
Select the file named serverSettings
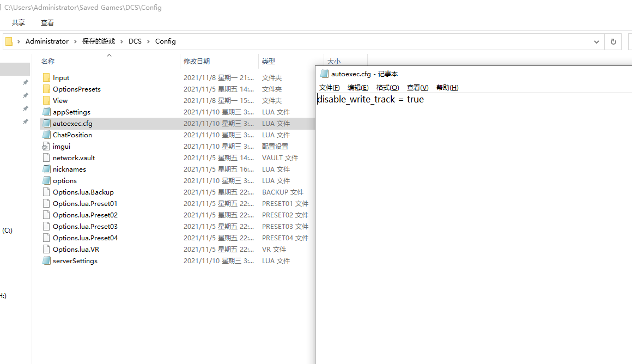tap(75, 261)
